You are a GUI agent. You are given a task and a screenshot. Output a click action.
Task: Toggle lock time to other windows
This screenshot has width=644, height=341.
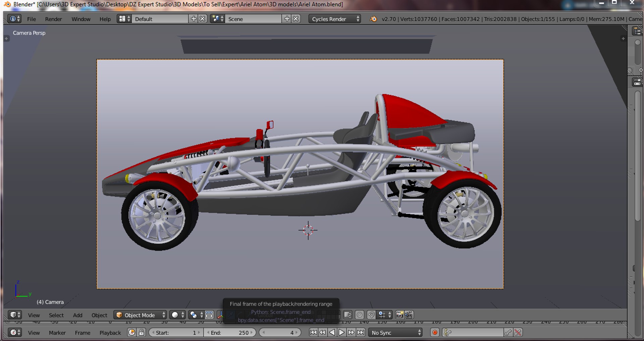click(x=142, y=332)
